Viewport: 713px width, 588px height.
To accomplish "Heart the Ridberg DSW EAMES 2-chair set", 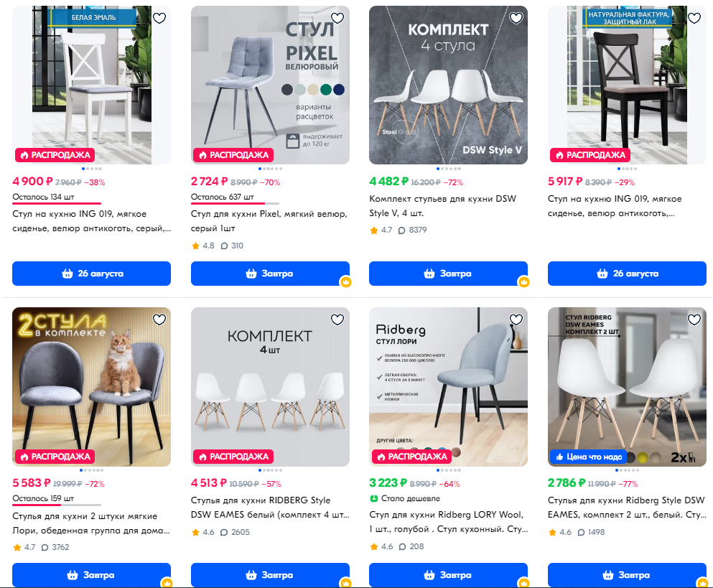I will [x=694, y=319].
